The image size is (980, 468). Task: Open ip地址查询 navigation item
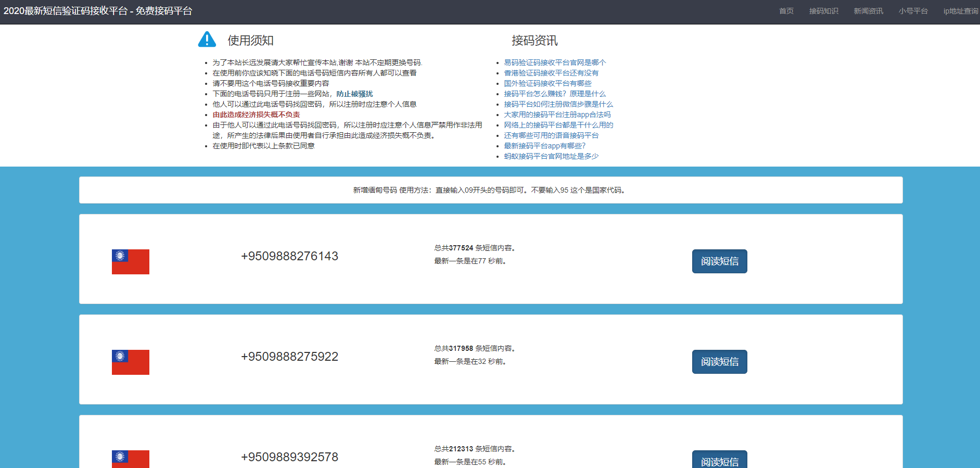pos(961,11)
